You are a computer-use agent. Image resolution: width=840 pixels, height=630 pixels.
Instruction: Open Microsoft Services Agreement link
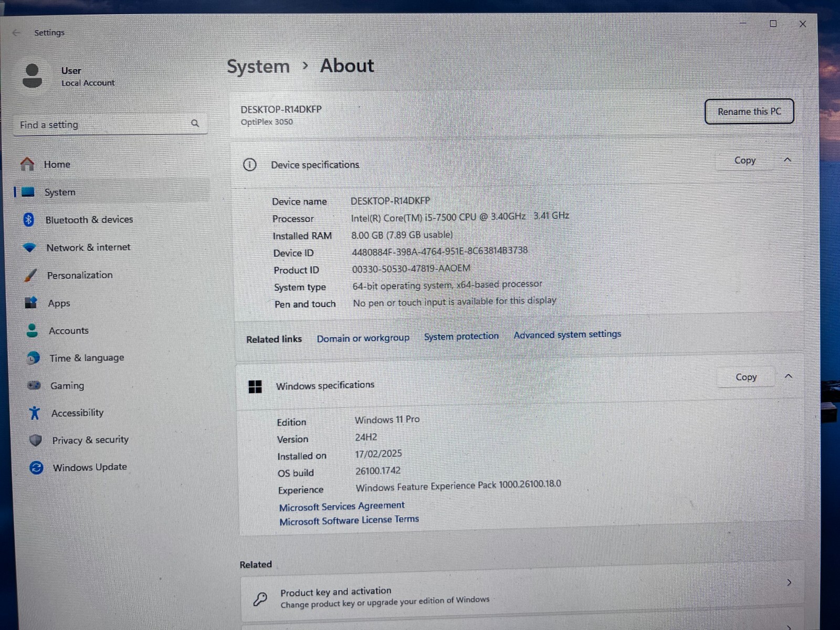point(342,506)
